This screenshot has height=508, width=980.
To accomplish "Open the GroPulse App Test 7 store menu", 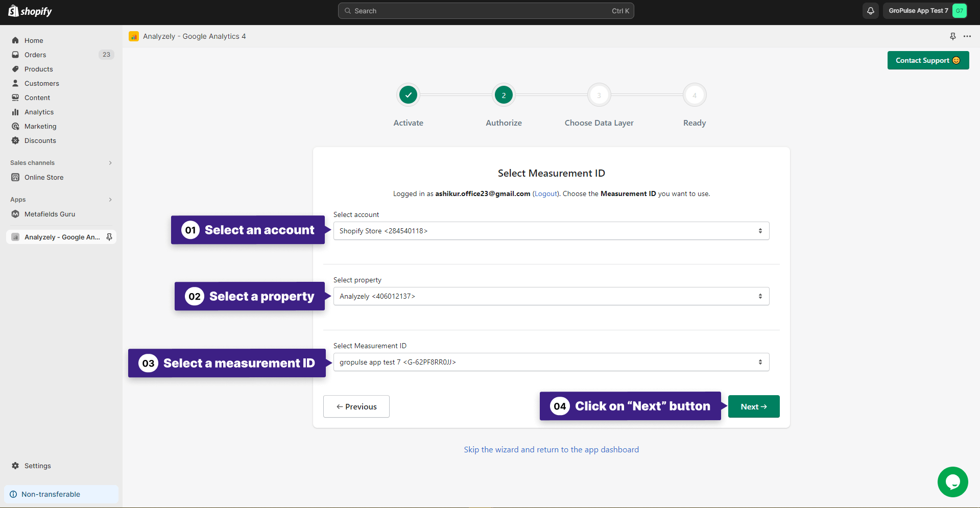I will [925, 11].
